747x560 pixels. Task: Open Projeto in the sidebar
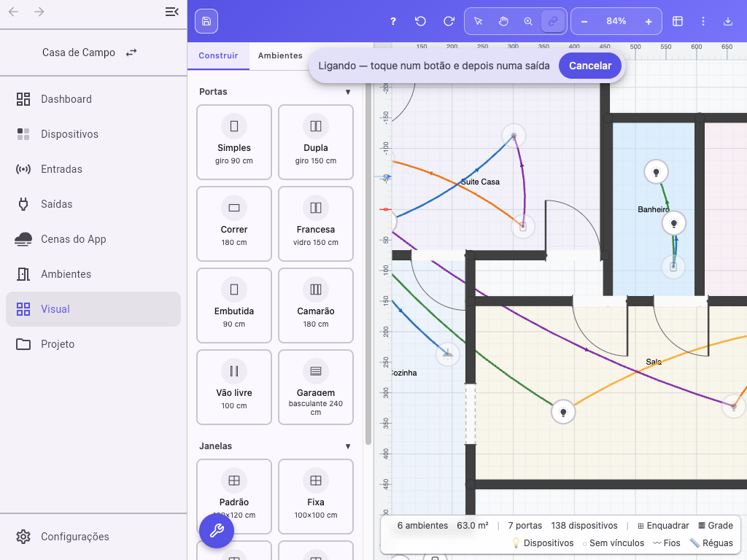point(93,344)
